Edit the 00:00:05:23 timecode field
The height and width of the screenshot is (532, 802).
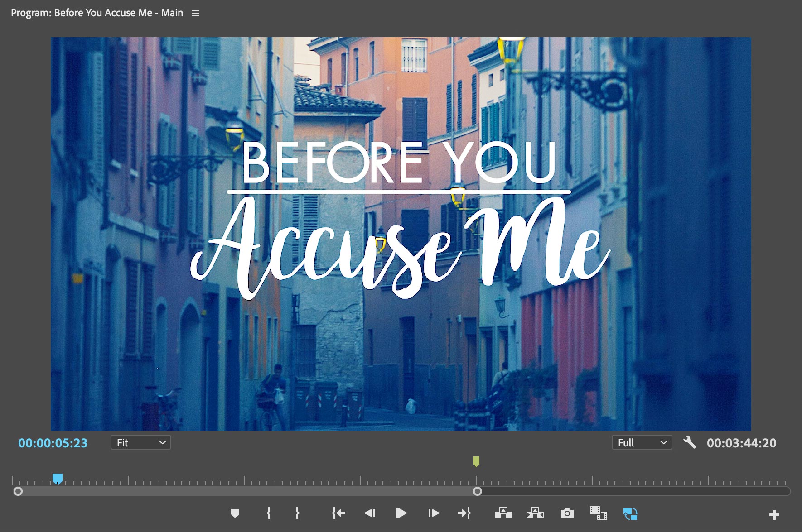coord(53,443)
